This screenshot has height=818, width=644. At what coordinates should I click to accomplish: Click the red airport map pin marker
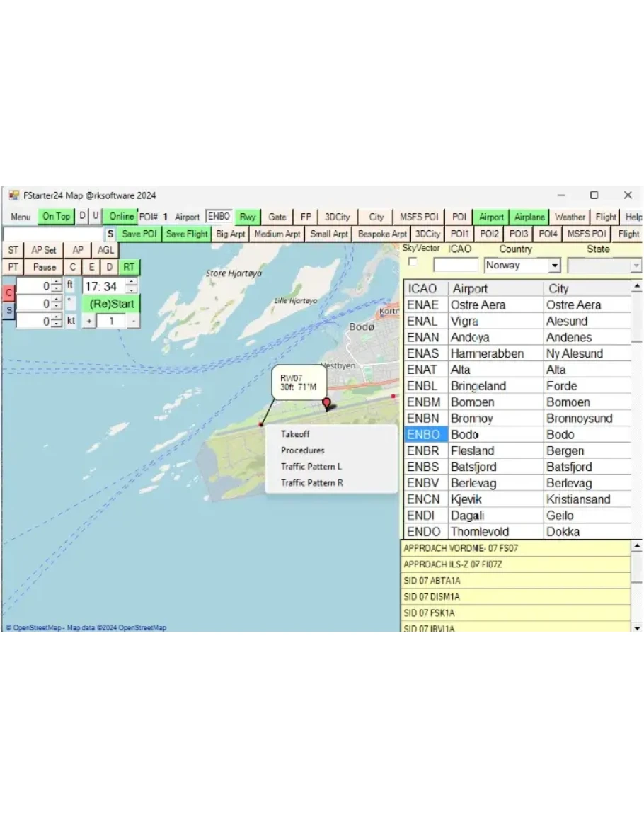coord(326,404)
